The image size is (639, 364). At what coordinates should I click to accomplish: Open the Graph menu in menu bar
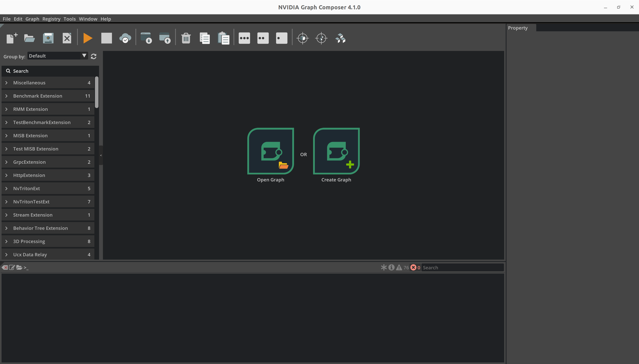32,19
